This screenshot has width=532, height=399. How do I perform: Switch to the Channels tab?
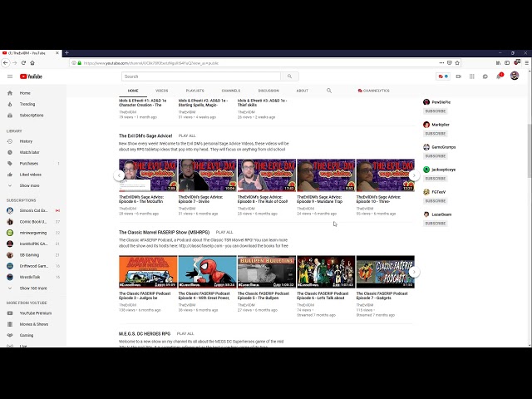pyautogui.click(x=231, y=91)
